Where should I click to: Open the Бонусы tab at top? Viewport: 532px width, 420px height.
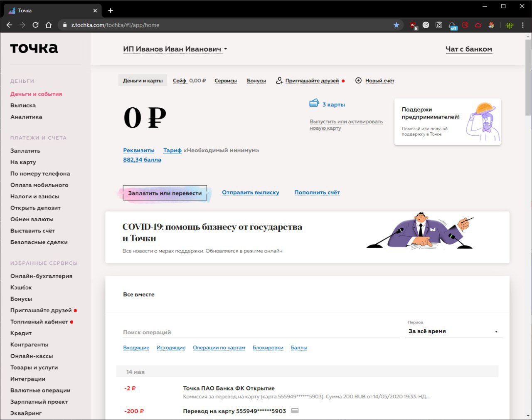pos(256,81)
